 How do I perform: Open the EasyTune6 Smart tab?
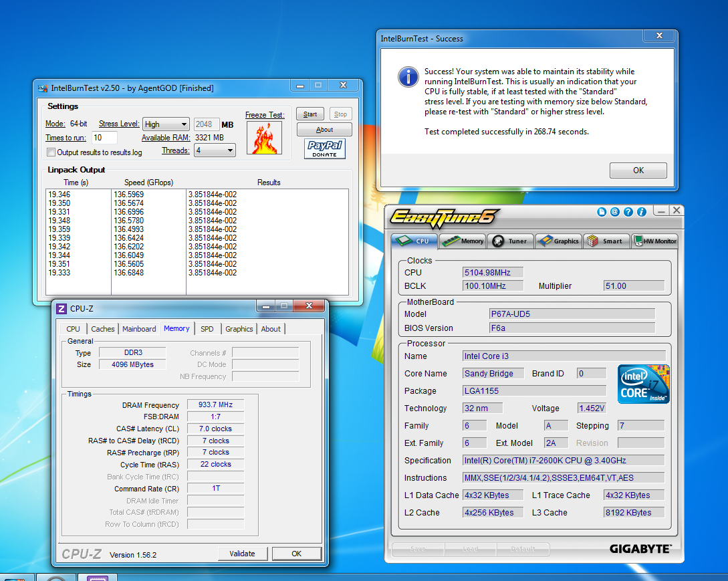[606, 241]
